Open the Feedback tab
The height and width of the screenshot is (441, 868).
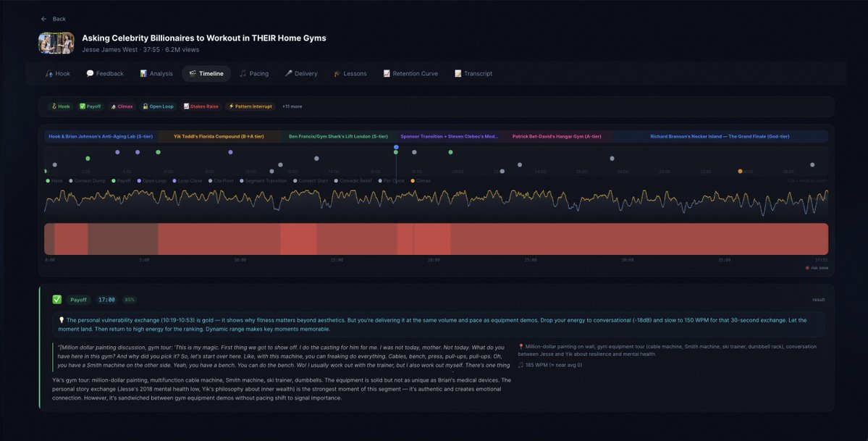105,74
